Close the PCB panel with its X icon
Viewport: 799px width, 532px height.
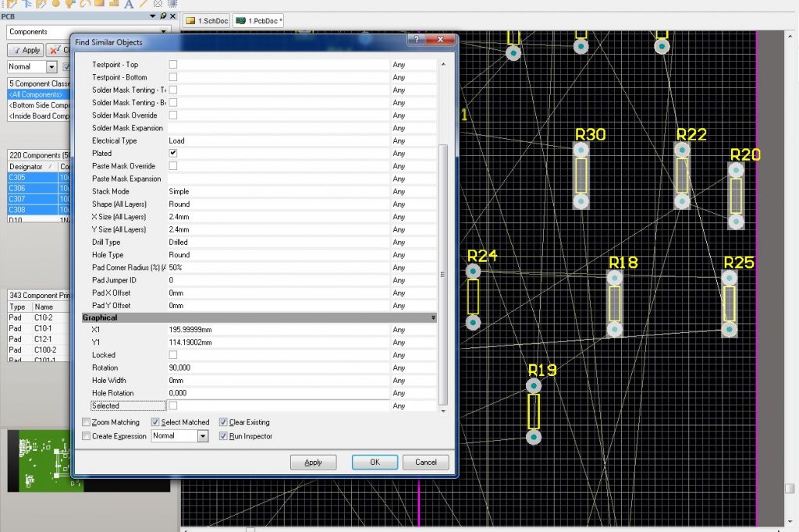172,16
